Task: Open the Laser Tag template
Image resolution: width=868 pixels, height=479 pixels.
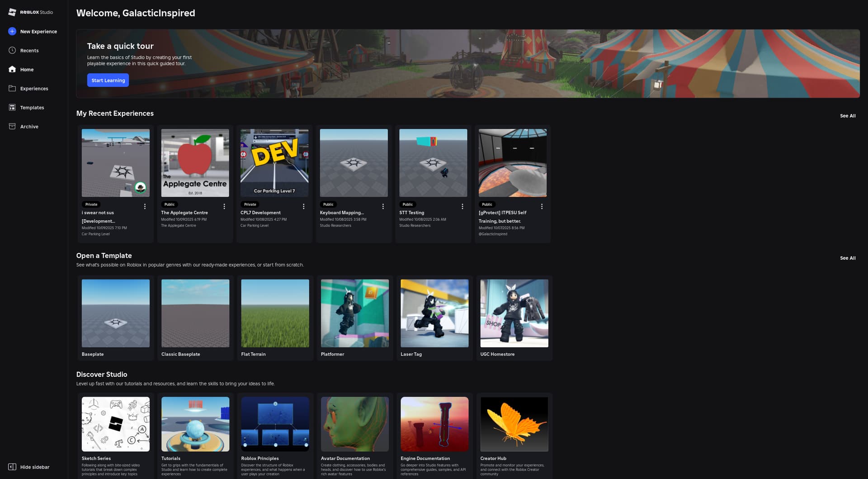Action: tap(434, 313)
